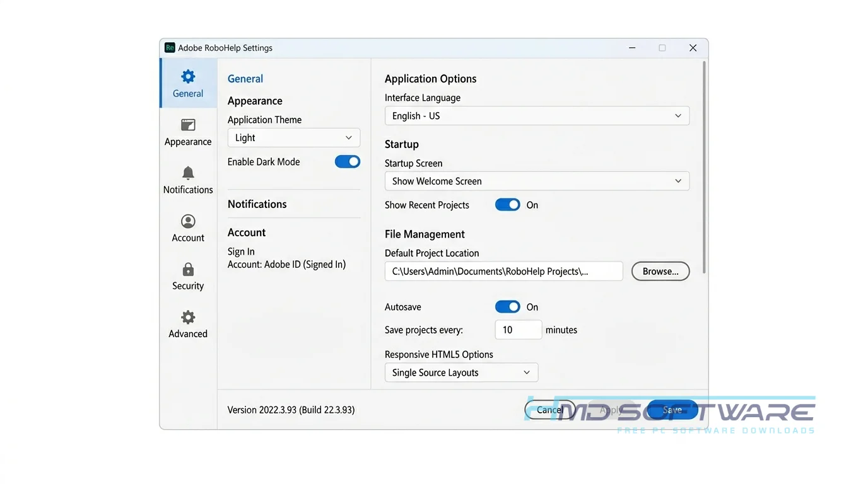
Task: Toggle the Enable Dark Mode switch
Action: (x=348, y=162)
